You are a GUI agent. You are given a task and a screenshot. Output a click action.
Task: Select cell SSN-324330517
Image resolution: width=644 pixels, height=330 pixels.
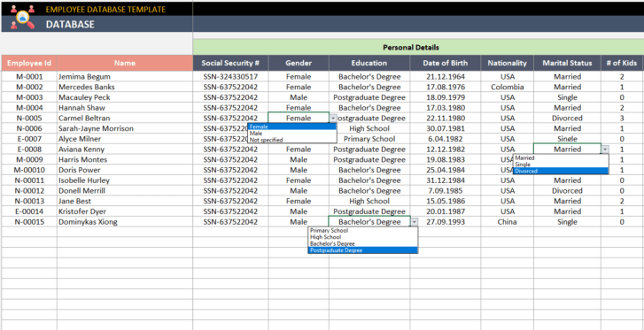[x=230, y=77]
